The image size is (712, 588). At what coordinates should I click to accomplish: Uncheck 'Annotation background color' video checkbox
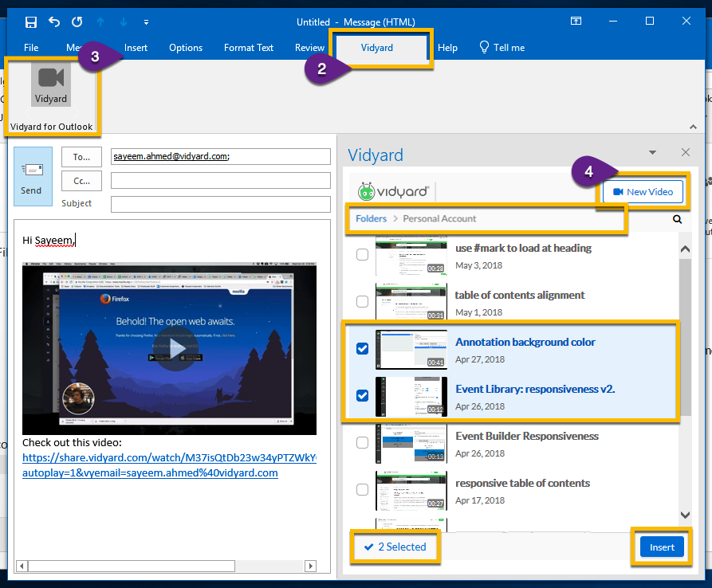(x=362, y=348)
